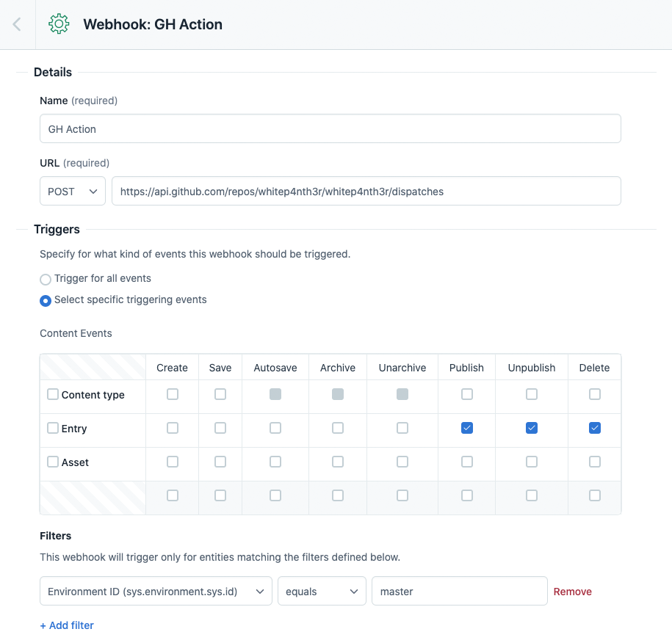Enable the Archive checkbox for Asset

(337, 462)
